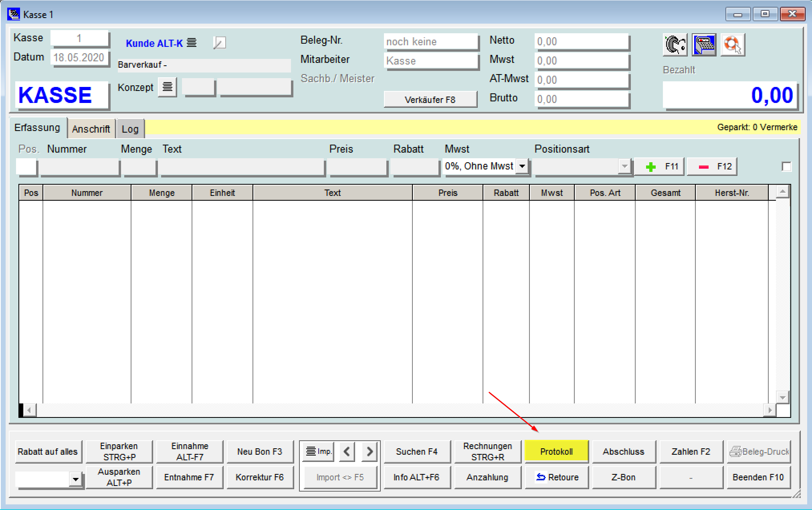812x510 pixels.
Task: Click the Menge entry field
Action: pos(139,167)
